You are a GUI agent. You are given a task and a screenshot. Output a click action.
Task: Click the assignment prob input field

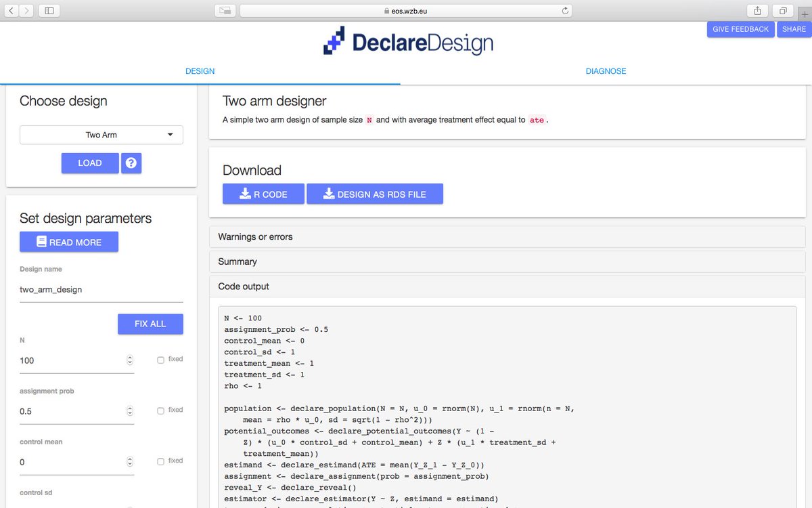pyautogui.click(x=76, y=411)
